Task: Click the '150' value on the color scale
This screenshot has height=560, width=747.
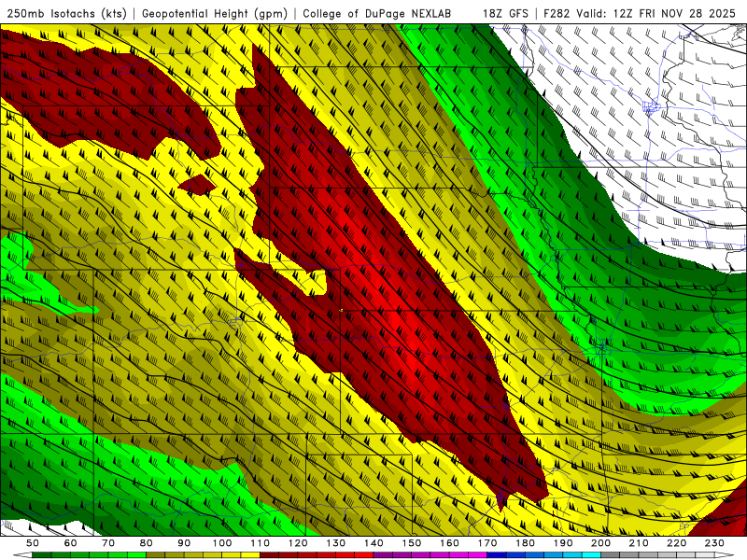Action: 412,543
